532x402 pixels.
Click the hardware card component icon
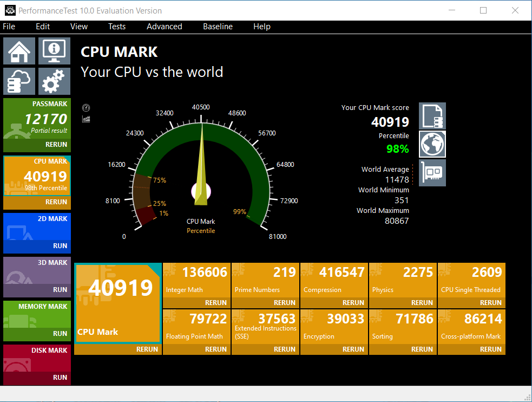pyautogui.click(x=432, y=173)
